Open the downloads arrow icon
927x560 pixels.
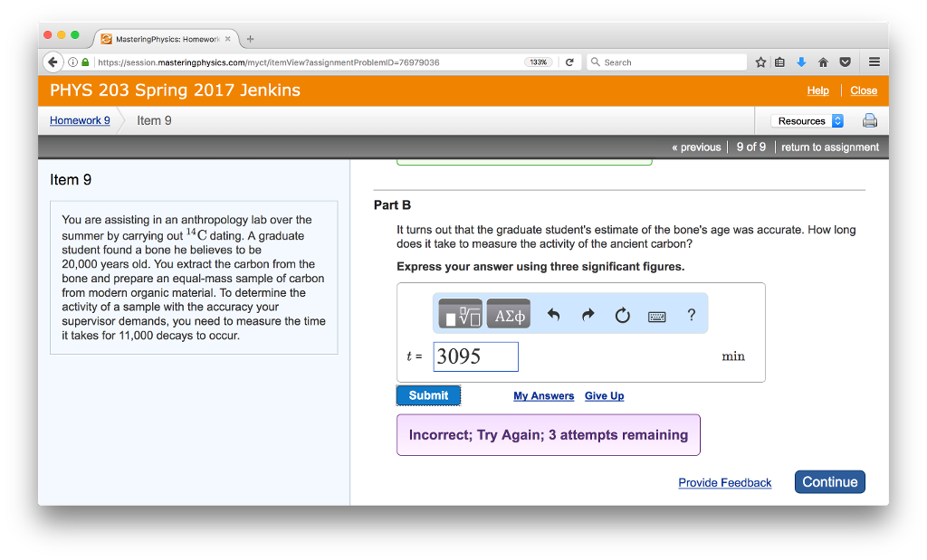801,62
